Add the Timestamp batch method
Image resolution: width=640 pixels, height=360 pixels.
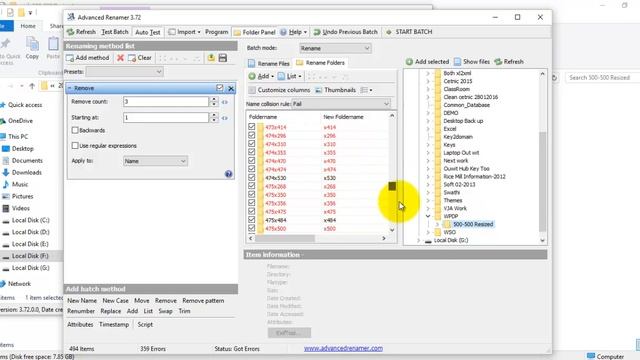click(114, 325)
